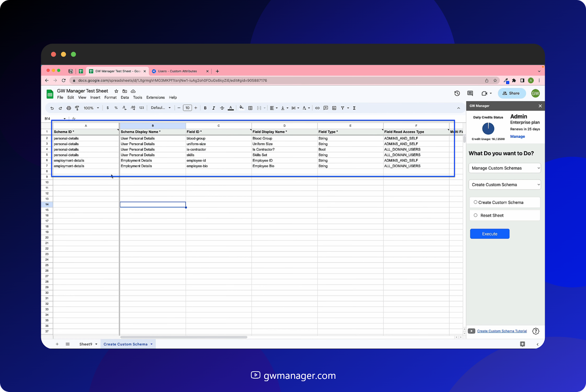Create a filter with the funnel icon
The height and width of the screenshot is (392, 586).
pos(342,108)
